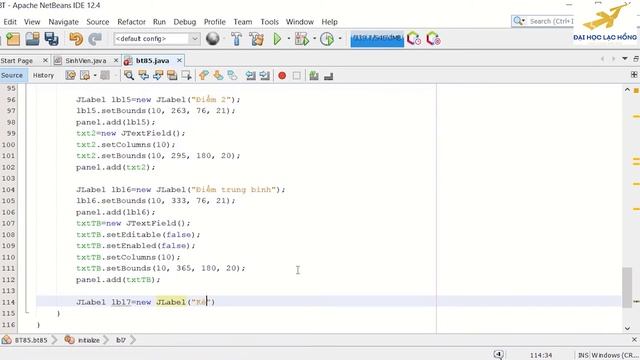This screenshot has height=360, width=640.
Task: Open the editor documents list arrow
Action: pyautogui.click(x=624, y=59)
